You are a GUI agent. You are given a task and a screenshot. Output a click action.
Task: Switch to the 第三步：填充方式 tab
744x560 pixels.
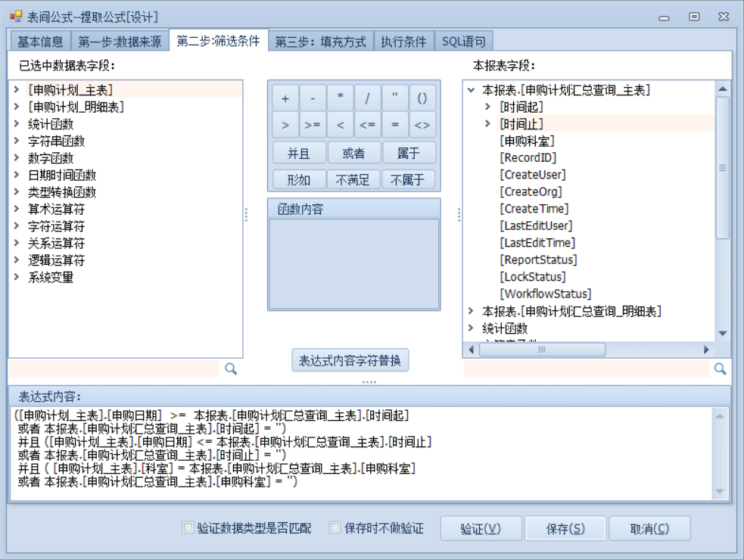pos(320,42)
